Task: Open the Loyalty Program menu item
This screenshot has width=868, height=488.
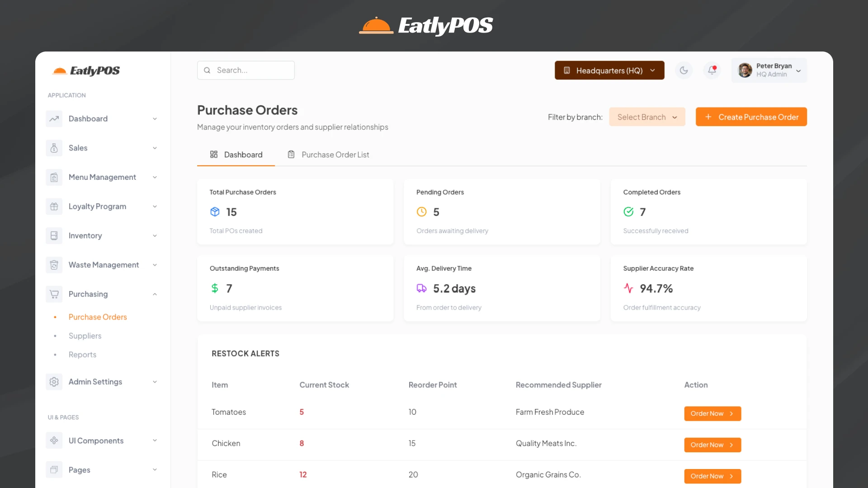Action: (102, 206)
